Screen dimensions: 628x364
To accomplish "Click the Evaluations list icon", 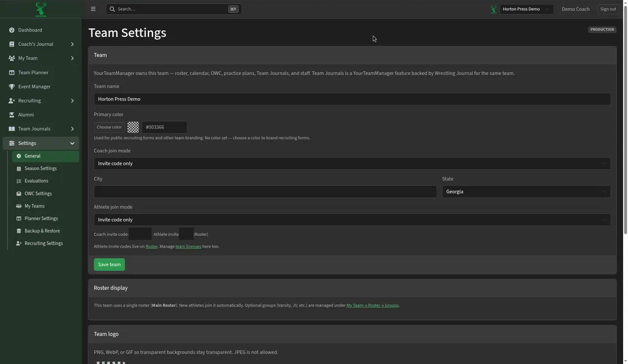I will (19, 181).
